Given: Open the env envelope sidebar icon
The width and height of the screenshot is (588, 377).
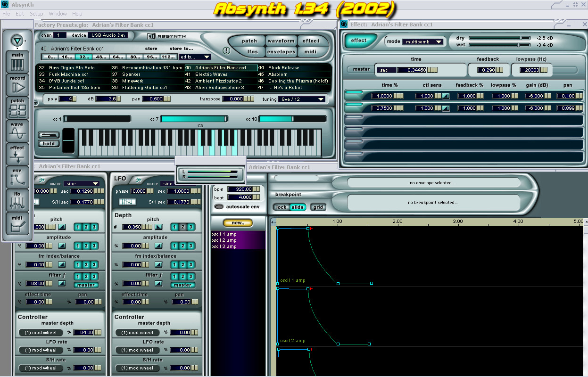Looking at the screenshot, I should pyautogui.click(x=17, y=177).
